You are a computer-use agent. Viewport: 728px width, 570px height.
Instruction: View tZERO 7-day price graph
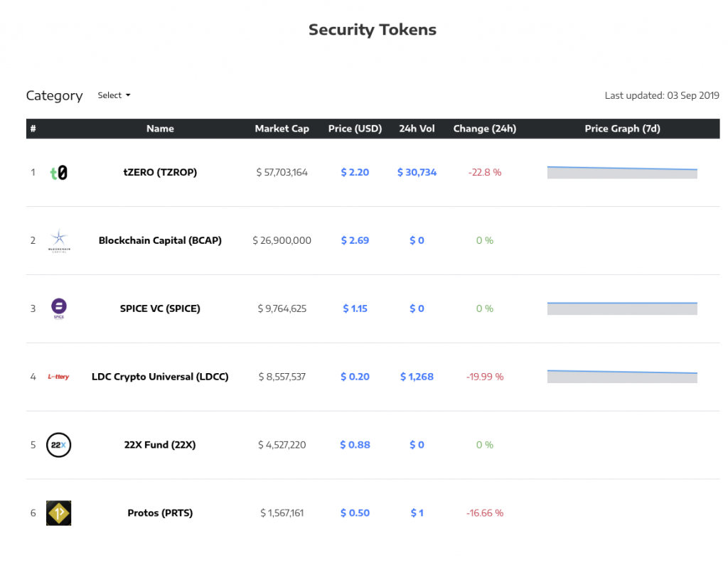[622, 172]
